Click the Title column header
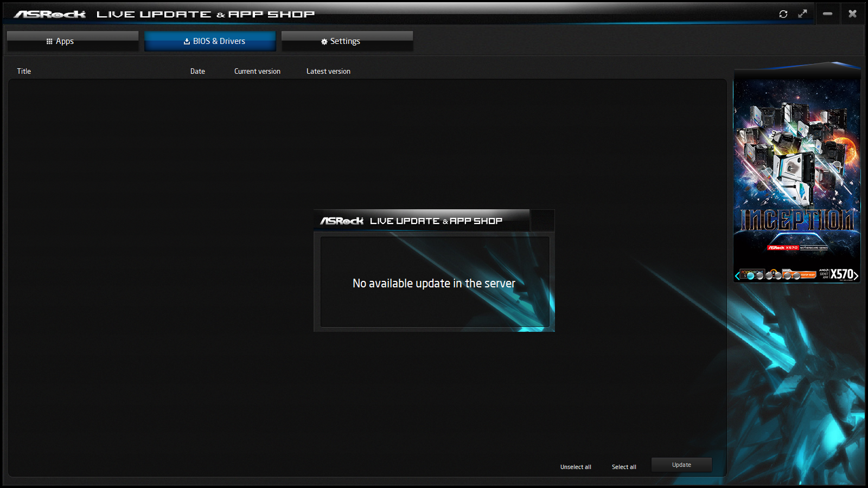The height and width of the screenshot is (488, 868). 24,71
